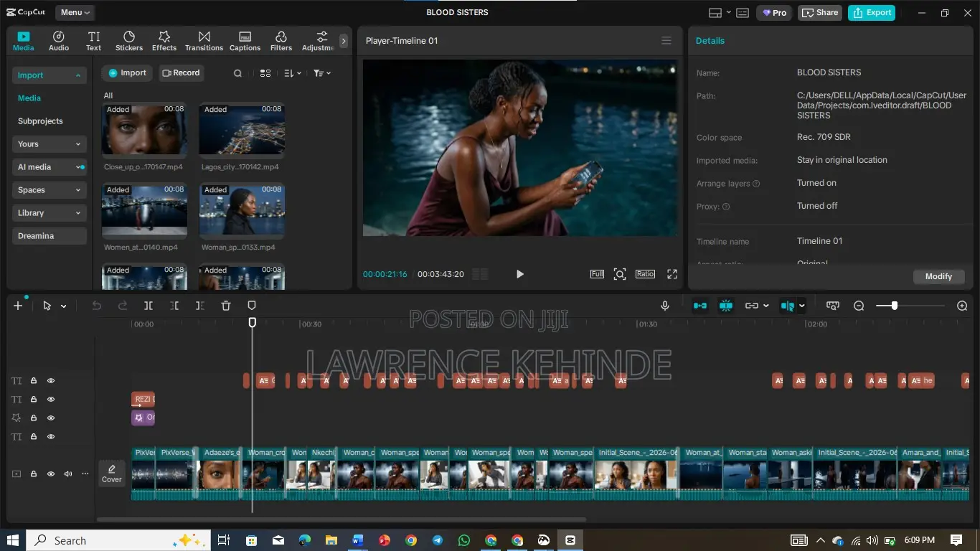Add a marker on the timeline
Image resolution: width=980 pixels, height=551 pixels.
252,306
